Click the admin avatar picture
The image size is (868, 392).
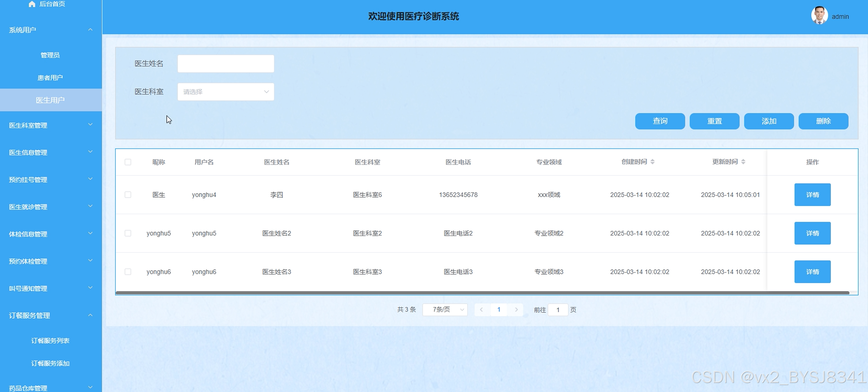click(819, 15)
